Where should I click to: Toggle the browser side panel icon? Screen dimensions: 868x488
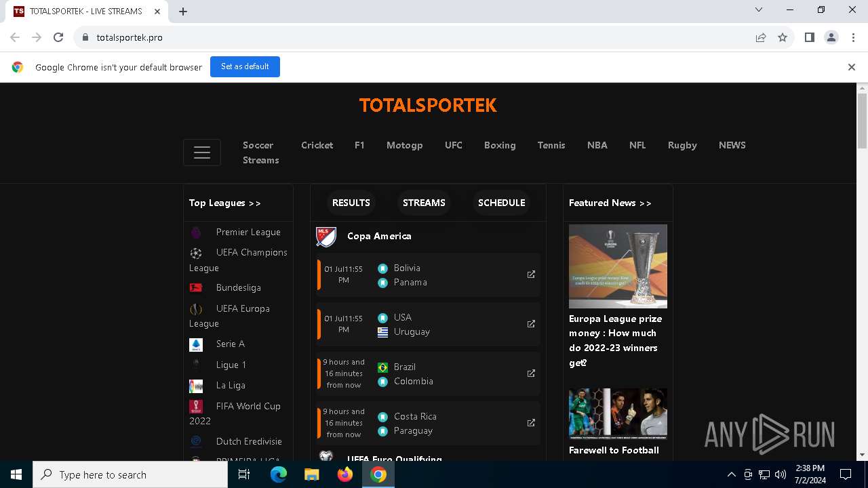pyautogui.click(x=809, y=37)
